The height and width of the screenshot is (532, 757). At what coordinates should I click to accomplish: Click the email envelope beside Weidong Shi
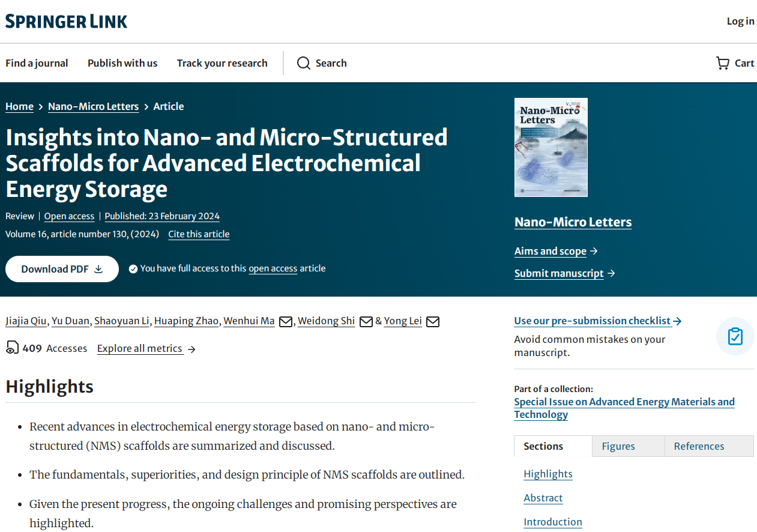[x=366, y=322]
